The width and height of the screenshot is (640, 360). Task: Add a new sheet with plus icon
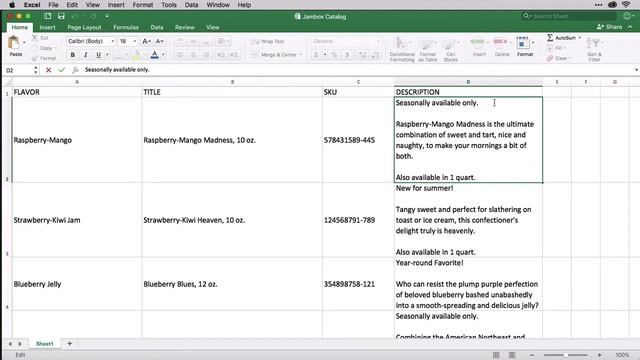(70, 344)
